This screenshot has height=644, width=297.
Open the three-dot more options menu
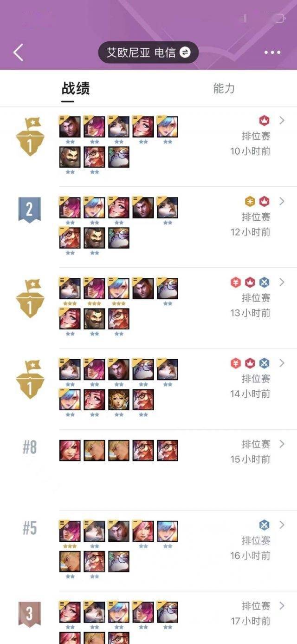tap(272, 53)
